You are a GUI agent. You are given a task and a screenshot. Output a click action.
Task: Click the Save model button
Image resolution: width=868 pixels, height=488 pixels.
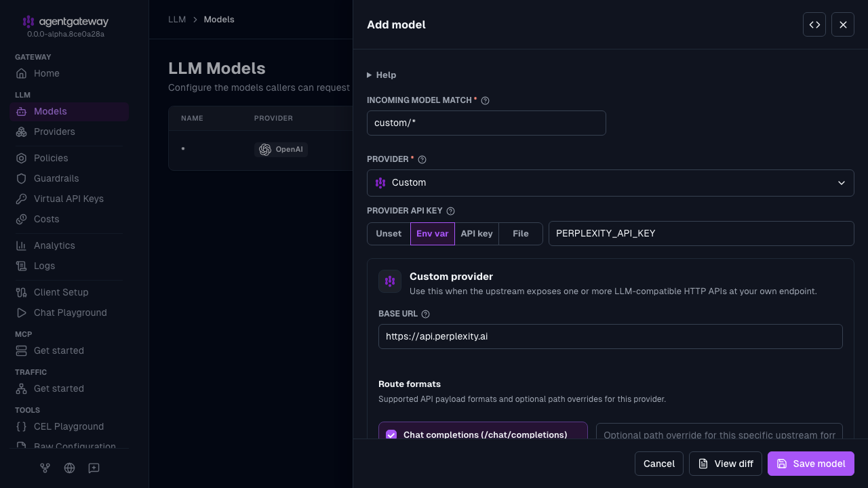coord(811,464)
